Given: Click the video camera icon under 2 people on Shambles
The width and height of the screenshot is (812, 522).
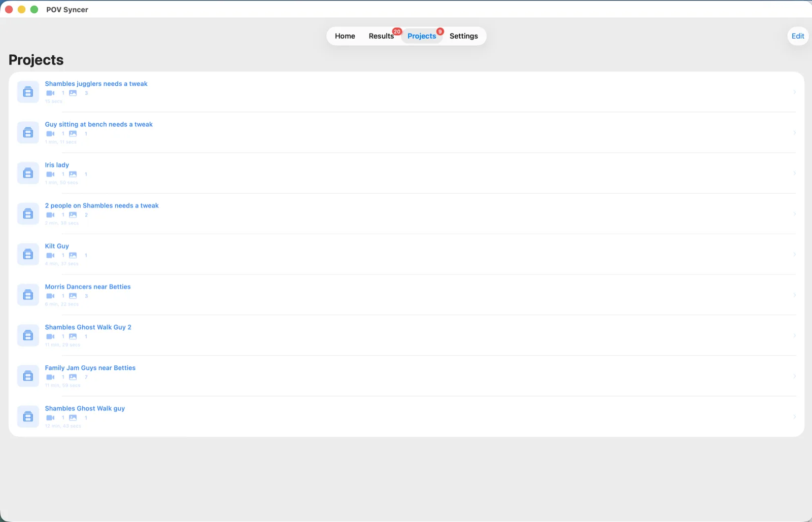Looking at the screenshot, I should click(50, 215).
